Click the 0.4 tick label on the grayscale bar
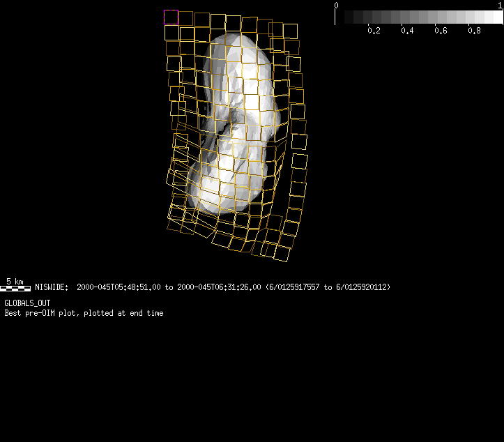Screen dimensions: 504x442 pos(407,31)
